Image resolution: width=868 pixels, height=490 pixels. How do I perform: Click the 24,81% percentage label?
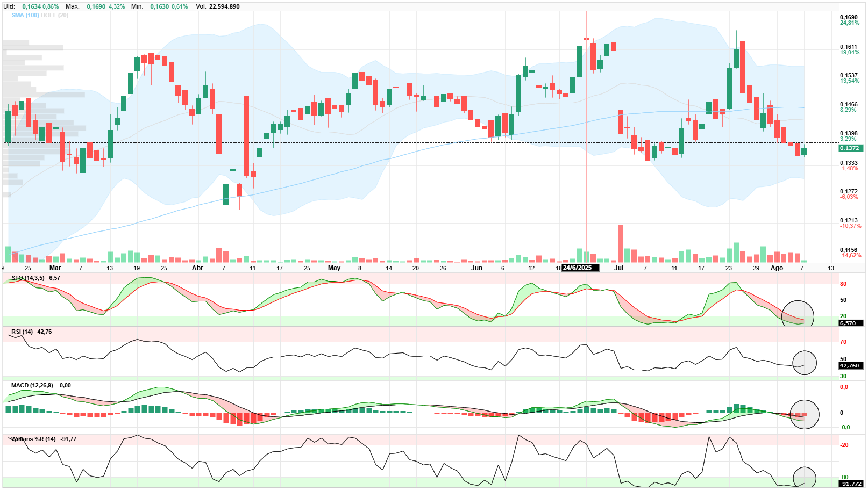click(850, 23)
